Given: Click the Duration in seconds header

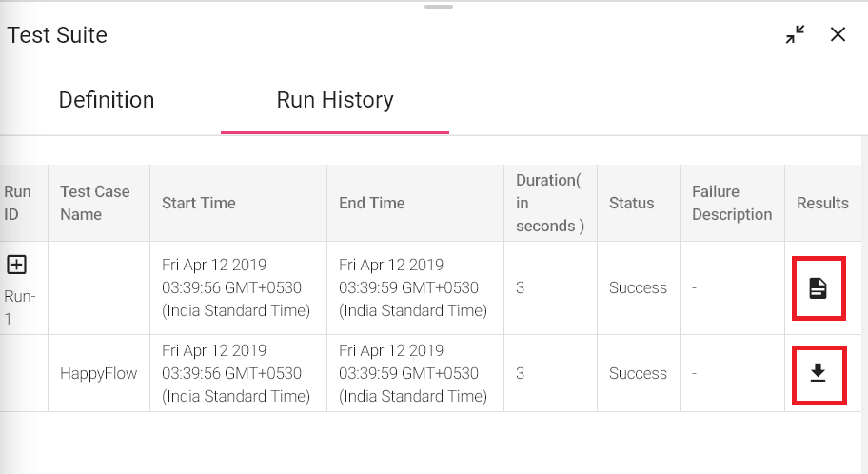Looking at the screenshot, I should 550,203.
